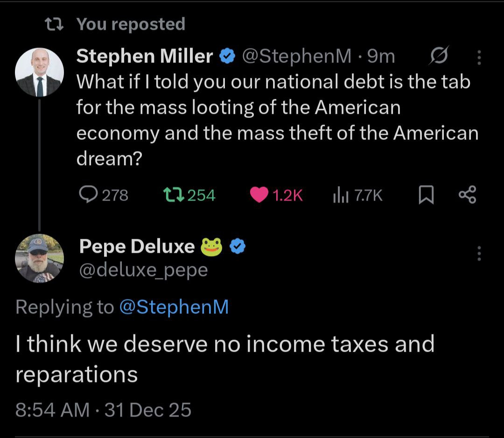Image resolution: width=504 pixels, height=438 pixels.
Task: Undo the repost on Stephen Miller's tweet
Action: [173, 195]
